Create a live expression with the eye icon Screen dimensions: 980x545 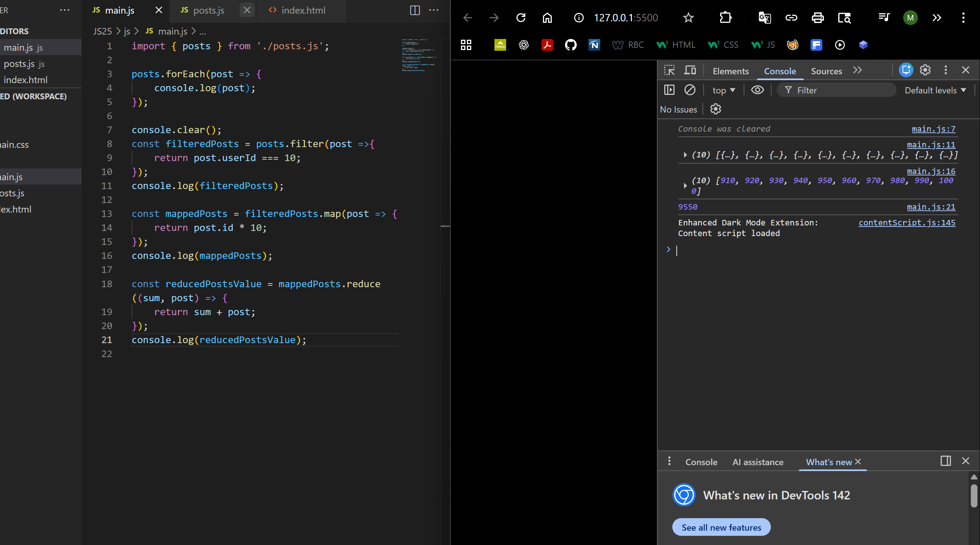tap(757, 90)
